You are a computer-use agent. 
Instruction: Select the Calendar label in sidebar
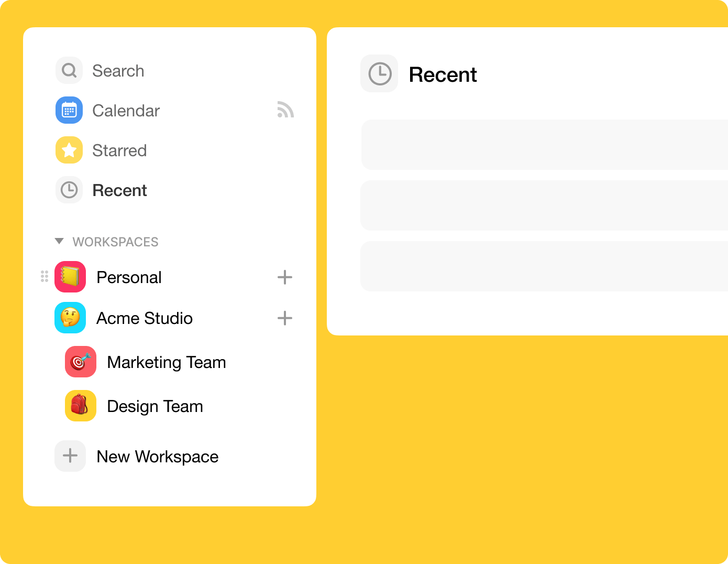pos(126,111)
